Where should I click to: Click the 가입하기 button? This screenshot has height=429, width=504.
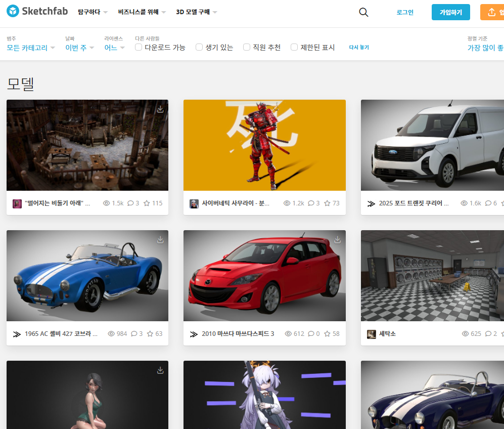pyautogui.click(x=450, y=12)
